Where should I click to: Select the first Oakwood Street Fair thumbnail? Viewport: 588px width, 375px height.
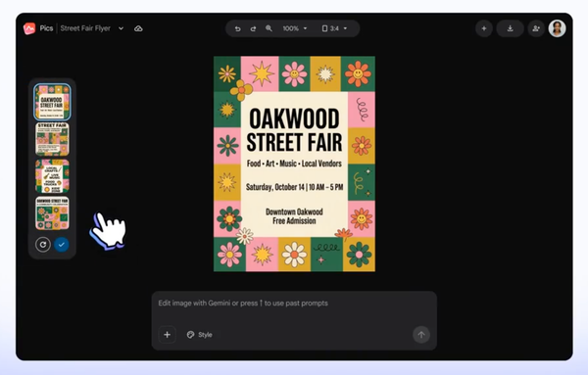pos(52,102)
